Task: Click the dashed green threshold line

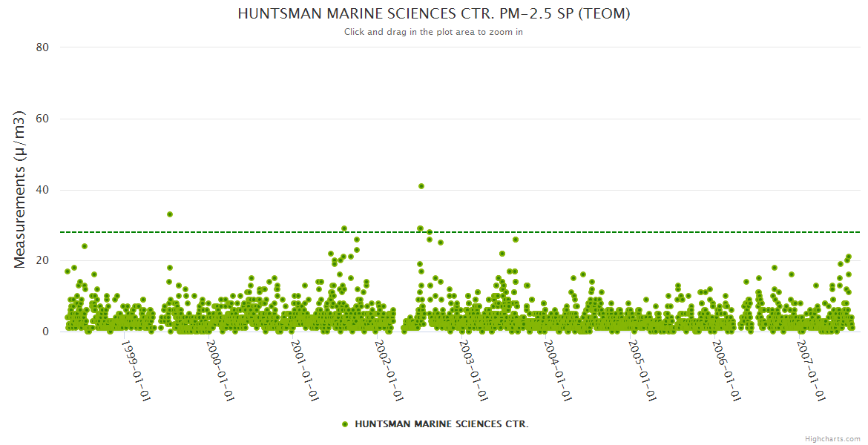Action: click(594, 232)
